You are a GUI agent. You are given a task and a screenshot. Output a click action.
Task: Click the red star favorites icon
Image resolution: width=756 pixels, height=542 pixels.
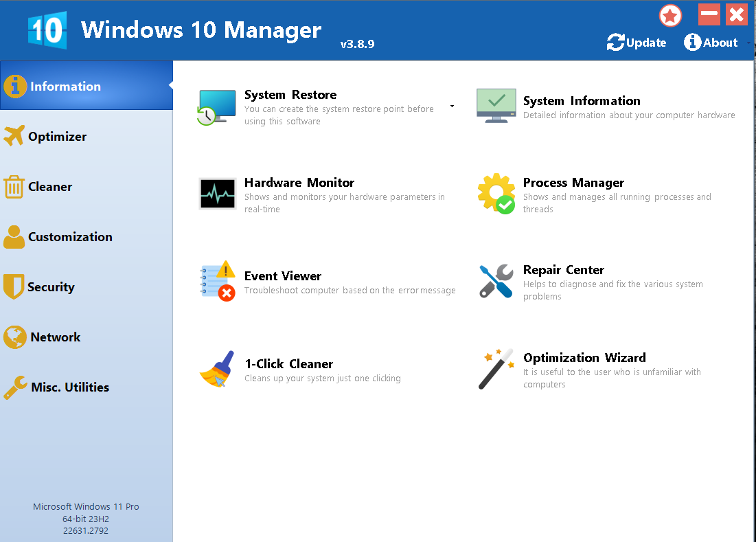670,16
